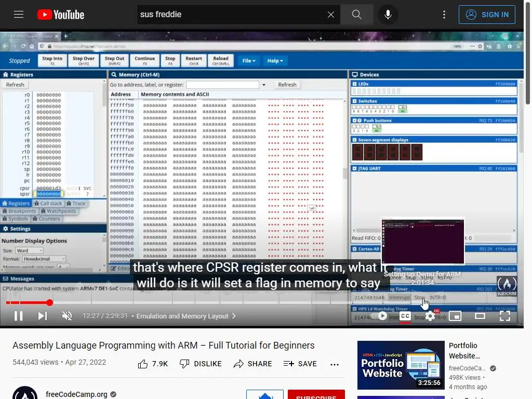Click Refresh in Memory panel

(287, 85)
